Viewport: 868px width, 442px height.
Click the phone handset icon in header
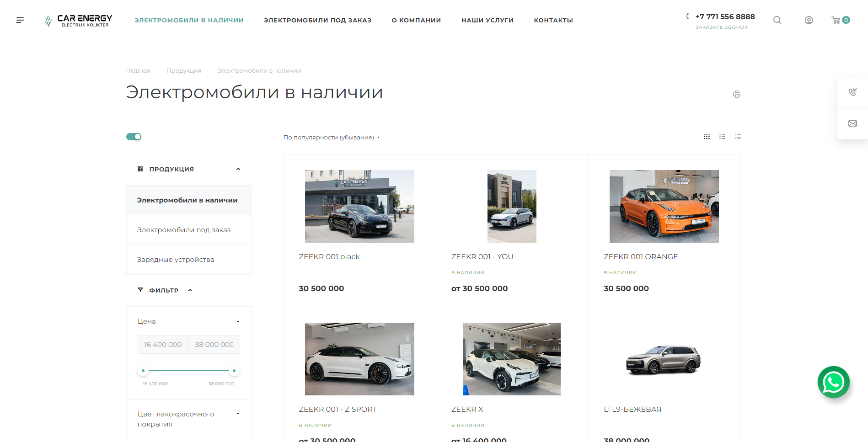(x=687, y=16)
